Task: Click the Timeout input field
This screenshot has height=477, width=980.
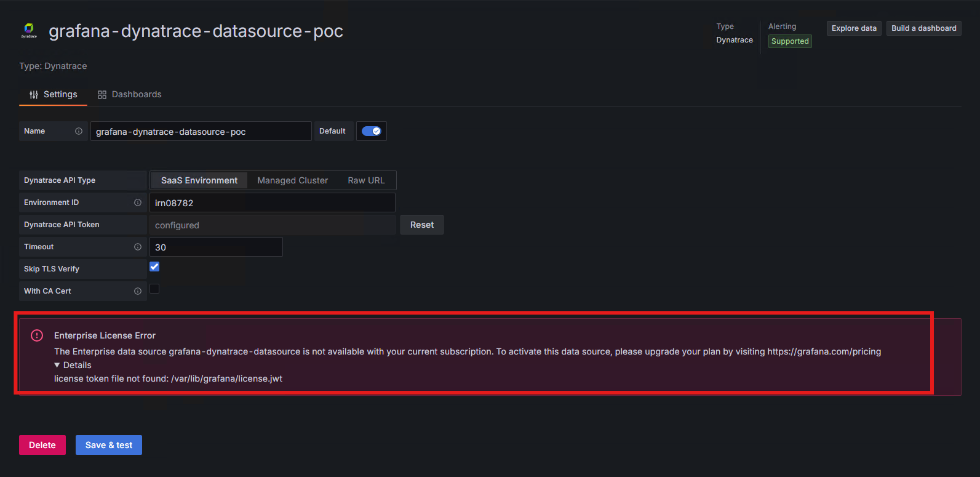Action: tap(216, 247)
